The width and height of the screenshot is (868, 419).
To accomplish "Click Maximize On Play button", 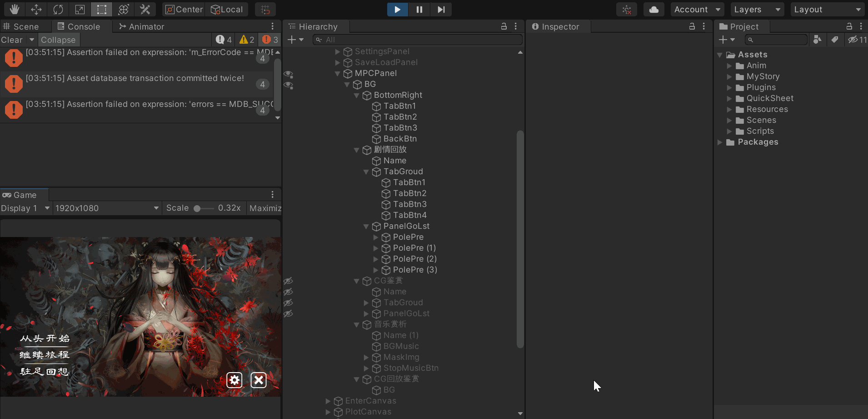I will (265, 208).
